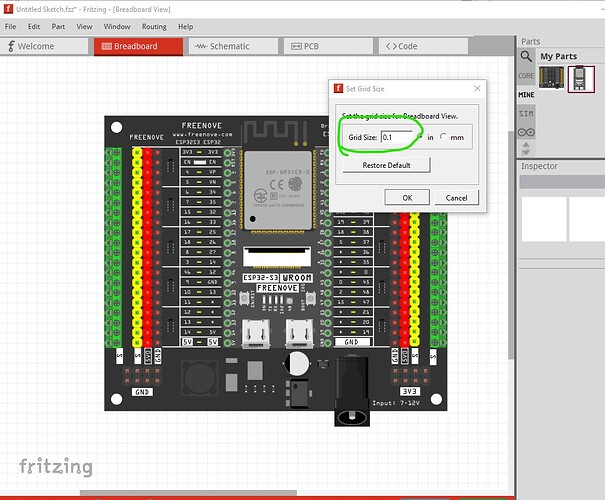The image size is (605, 500).
Task: Click the My Parts bin title
Action: [558, 56]
